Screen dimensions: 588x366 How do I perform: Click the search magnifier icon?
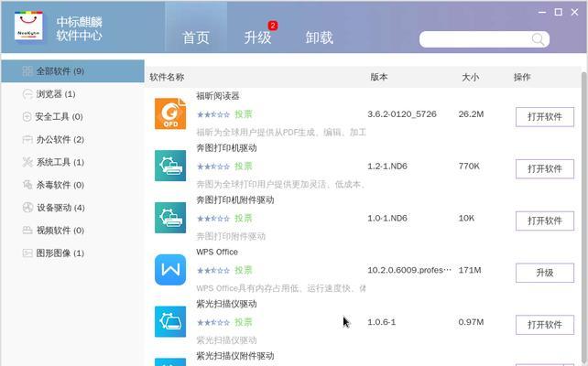(538, 39)
